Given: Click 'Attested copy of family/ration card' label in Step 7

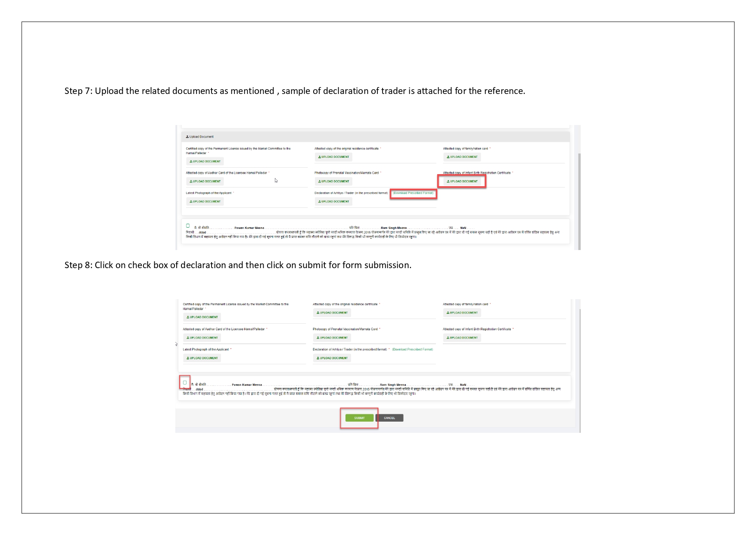Looking at the screenshot, I should click(465, 149).
